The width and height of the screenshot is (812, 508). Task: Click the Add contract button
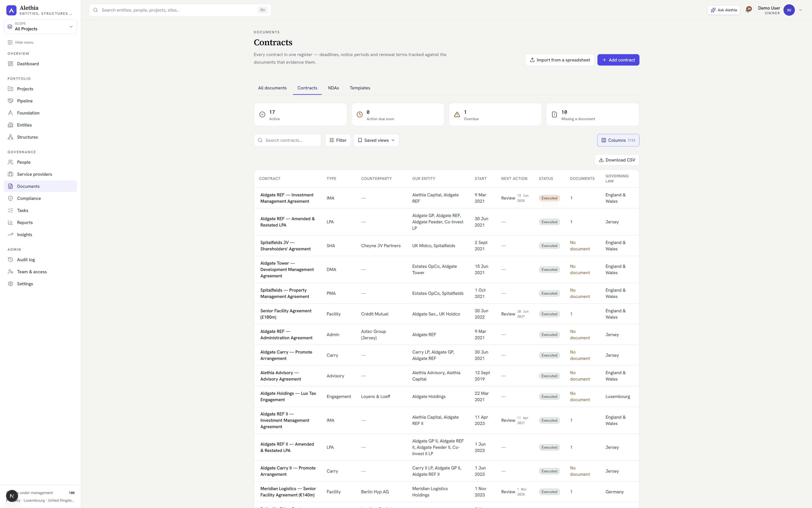[x=618, y=60]
